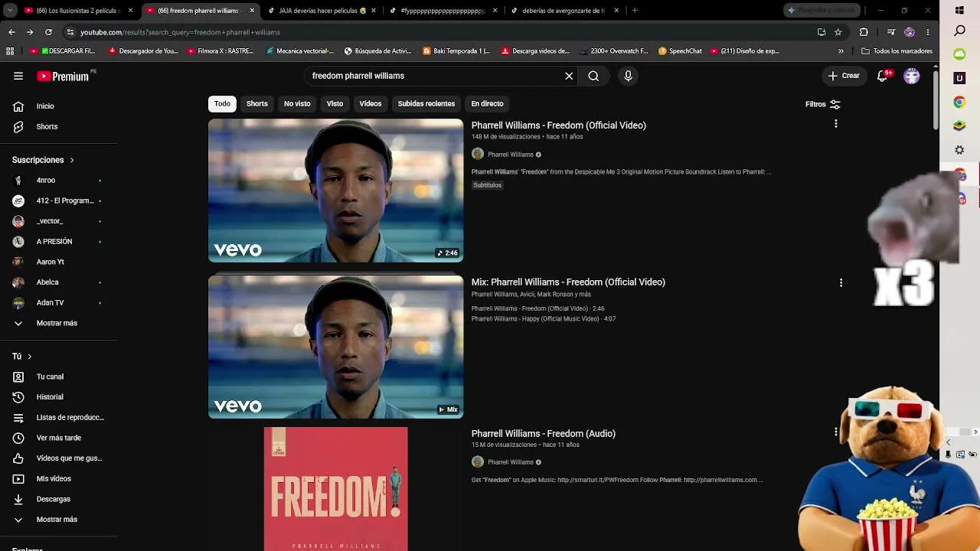Open the Filmora X bookmark

[220, 51]
